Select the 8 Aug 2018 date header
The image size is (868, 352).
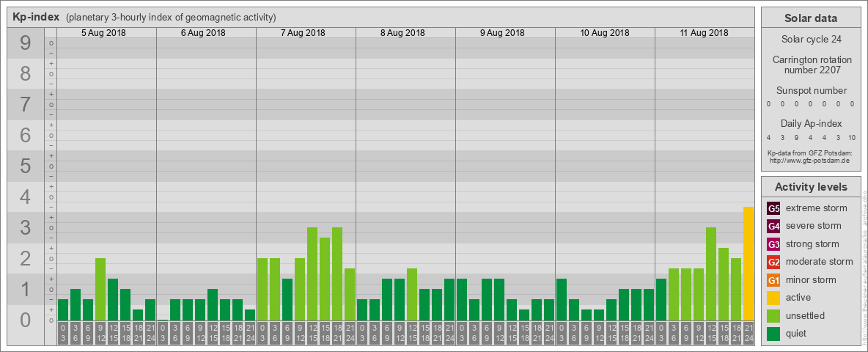pos(402,33)
